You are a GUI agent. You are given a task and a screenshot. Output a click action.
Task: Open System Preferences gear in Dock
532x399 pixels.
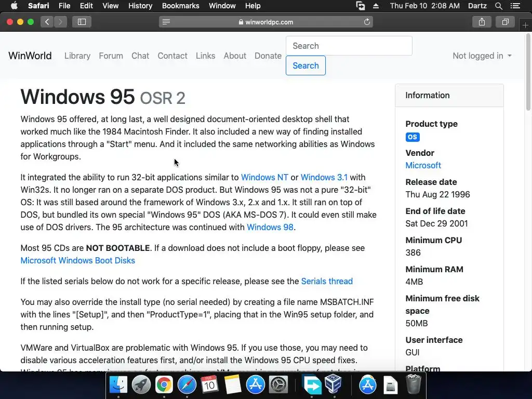pos(278,385)
